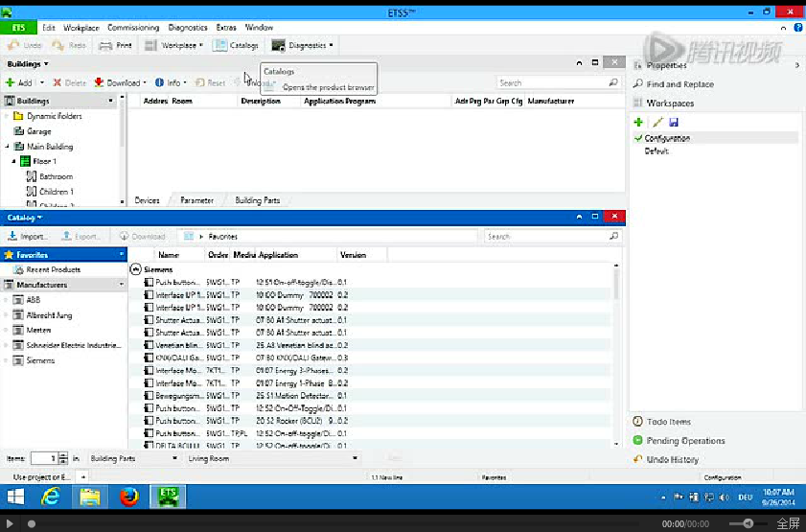Click the red Download arrow icon in Buildings
806x532 pixels.
click(x=99, y=83)
